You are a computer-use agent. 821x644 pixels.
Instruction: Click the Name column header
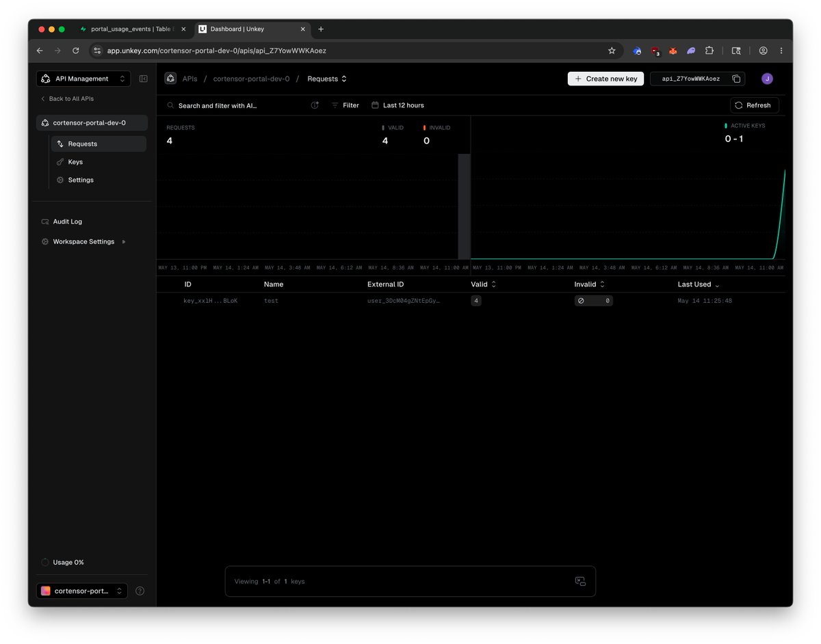274,284
